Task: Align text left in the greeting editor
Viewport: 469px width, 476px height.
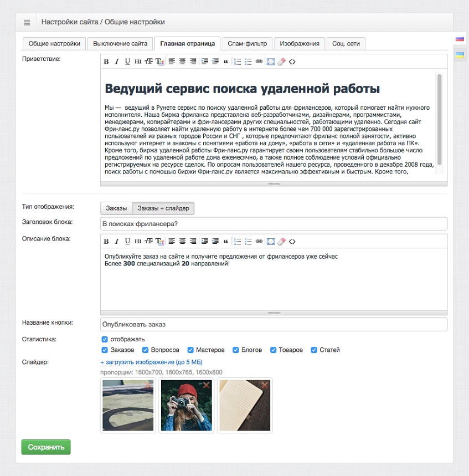Action: [172, 62]
